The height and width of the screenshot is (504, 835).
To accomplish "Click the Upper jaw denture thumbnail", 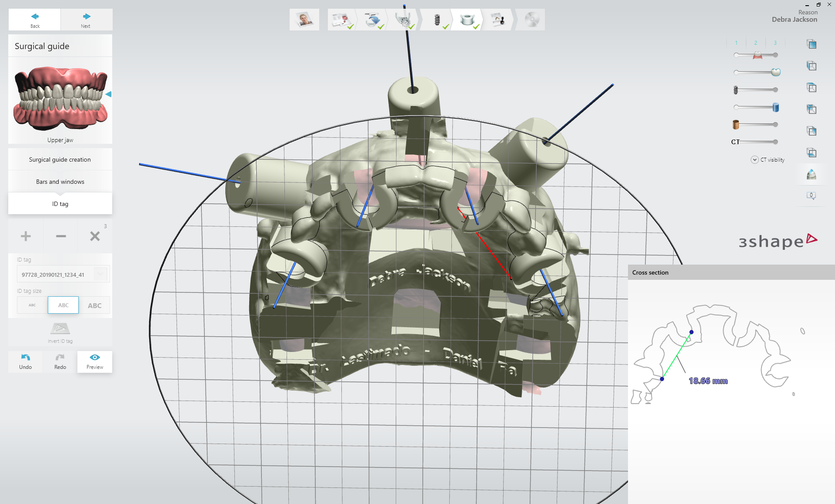I will 60,99.
